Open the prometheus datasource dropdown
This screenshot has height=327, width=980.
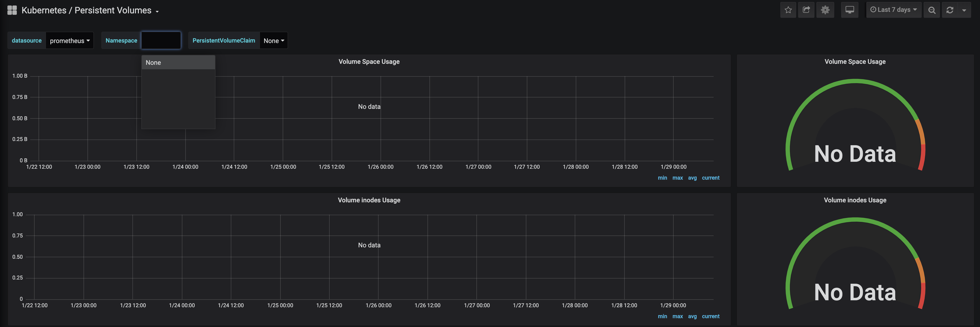point(70,41)
